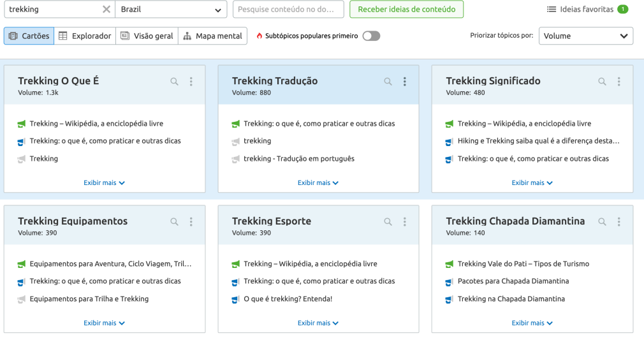Open 'O que é trekking? Entenda!' headline
Viewport: 644px width, 340px height.
[288, 299]
